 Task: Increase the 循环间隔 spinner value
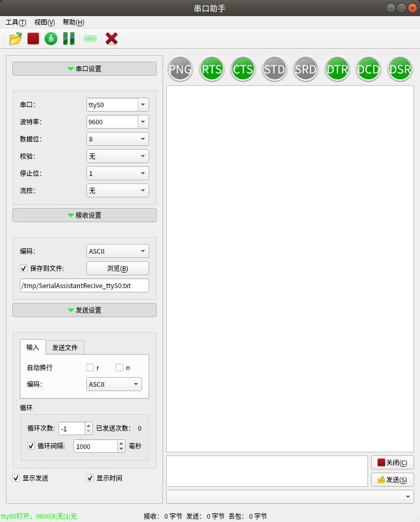(x=121, y=443)
